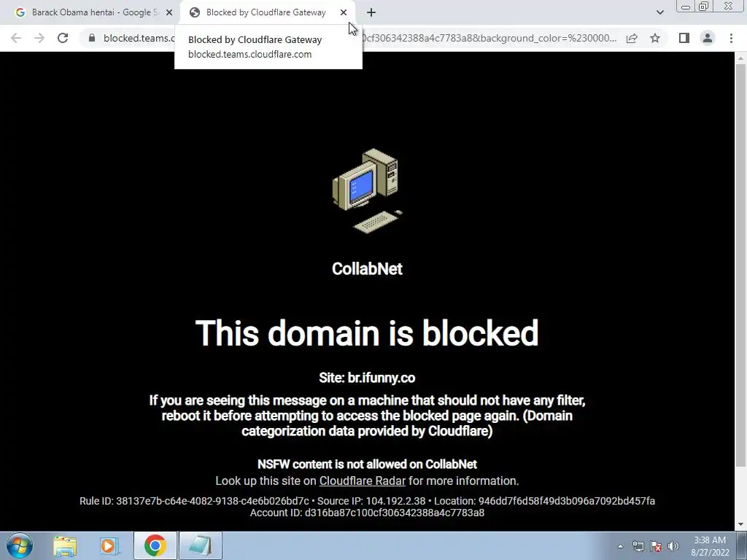Bookmark this page with the star icon

pos(655,38)
